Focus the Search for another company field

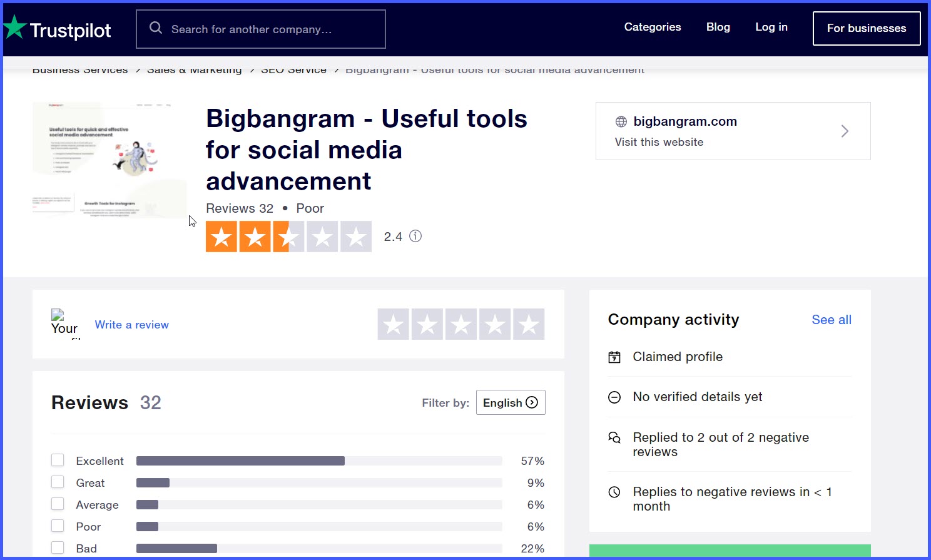[x=261, y=29]
